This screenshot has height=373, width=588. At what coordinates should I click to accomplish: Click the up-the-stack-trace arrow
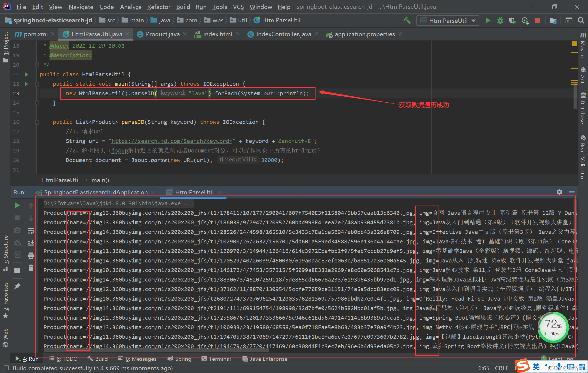click(31, 206)
